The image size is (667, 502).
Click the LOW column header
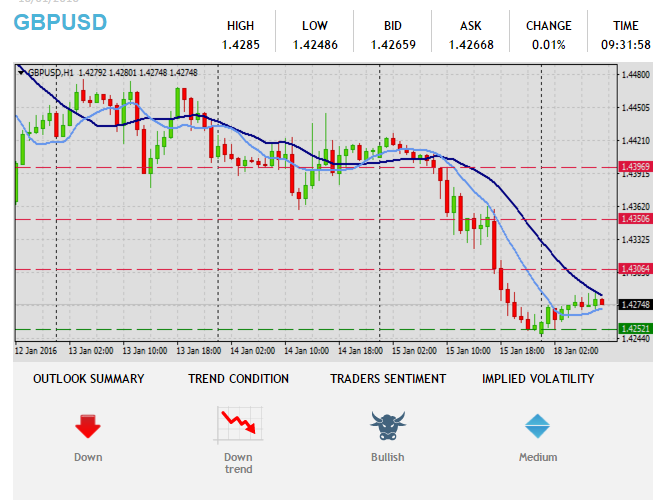(x=315, y=26)
